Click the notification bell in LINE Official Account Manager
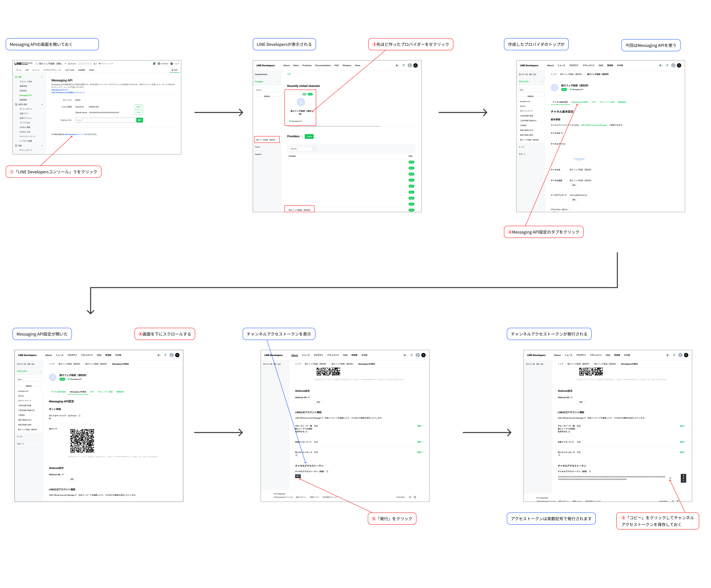This screenshot has height=588, width=711. (x=154, y=64)
